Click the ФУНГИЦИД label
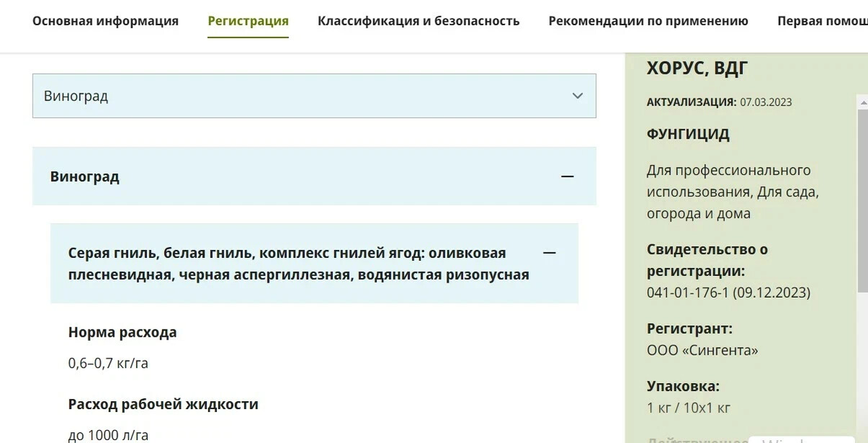This screenshot has width=868, height=443. point(688,134)
